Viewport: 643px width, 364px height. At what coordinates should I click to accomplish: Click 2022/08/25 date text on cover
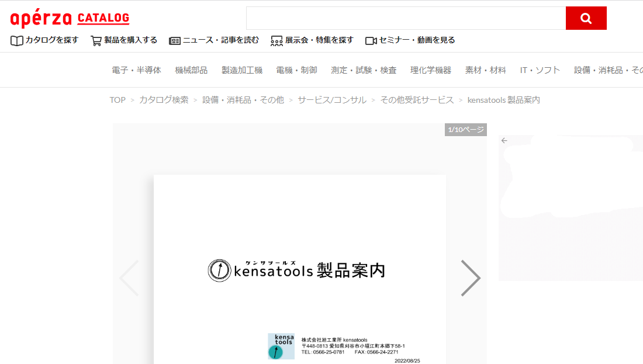coord(407,360)
